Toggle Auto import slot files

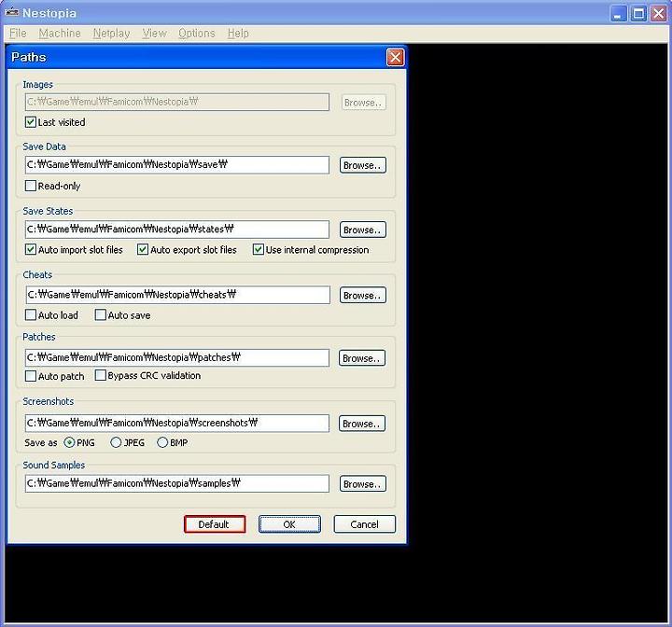[x=31, y=249]
